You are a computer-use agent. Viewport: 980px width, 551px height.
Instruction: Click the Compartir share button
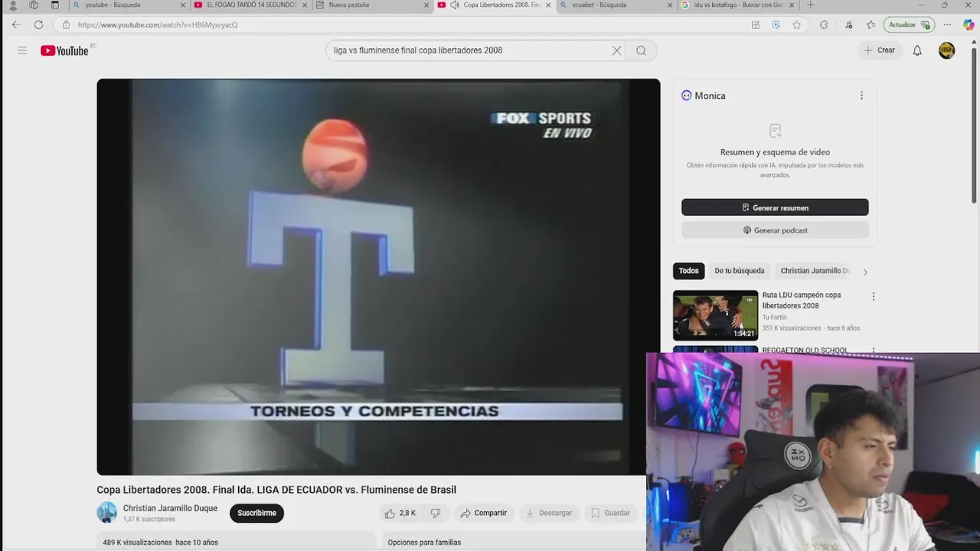pyautogui.click(x=483, y=513)
